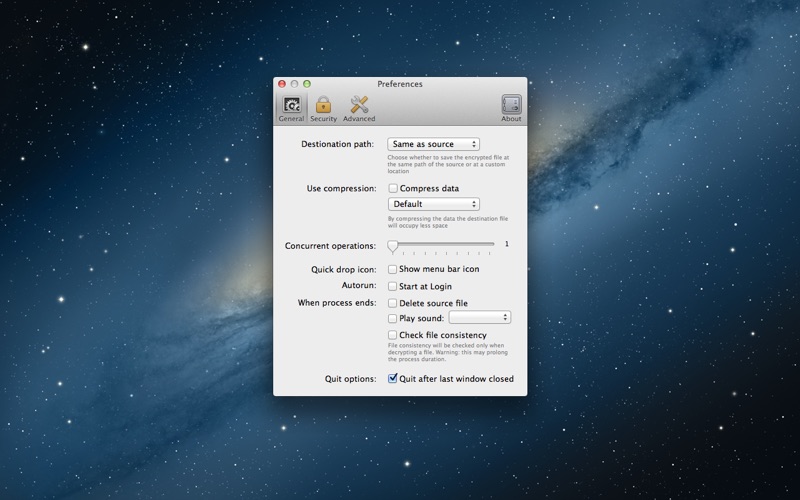Open the About safe icon
The width and height of the screenshot is (800, 500).
pos(511,105)
